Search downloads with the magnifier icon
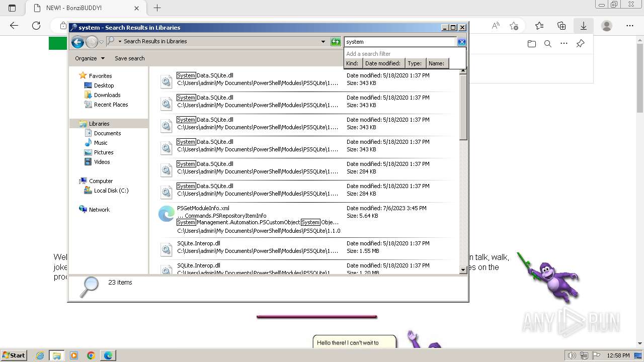Viewport: 644px width, 362px height. (548, 44)
